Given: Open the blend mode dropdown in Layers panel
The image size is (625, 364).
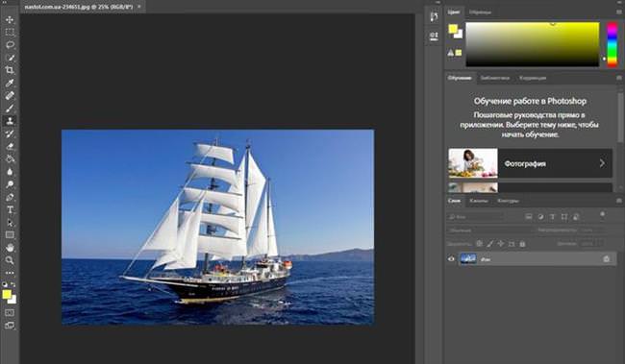Looking at the screenshot, I should tap(488, 231).
